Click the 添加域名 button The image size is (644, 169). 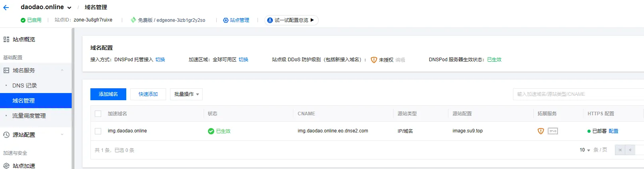point(108,94)
